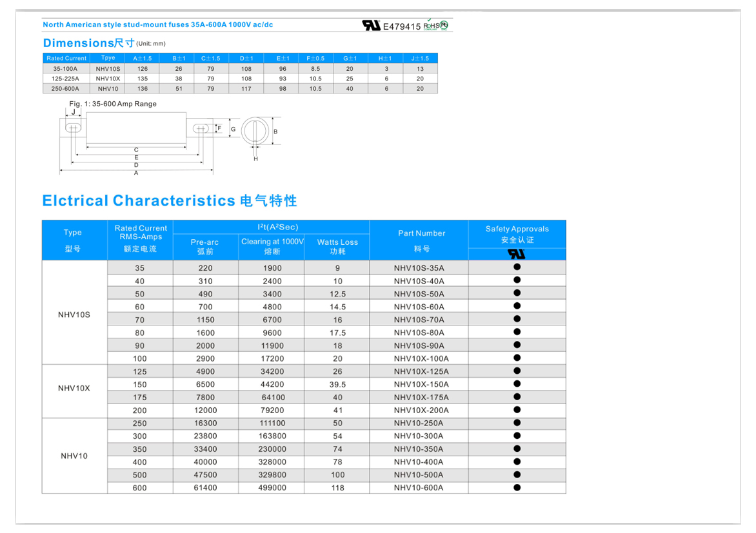Click the 'Pre-arc 弧前' column header
756x533 pixels.
205,247
